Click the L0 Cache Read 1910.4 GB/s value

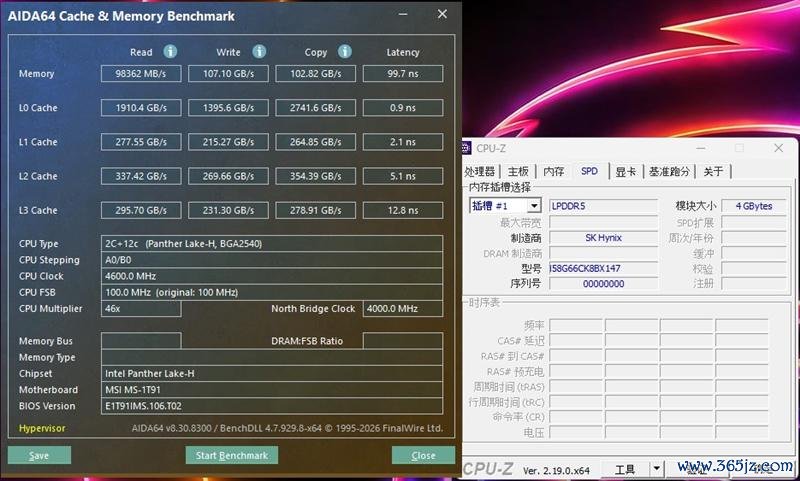[x=141, y=108]
